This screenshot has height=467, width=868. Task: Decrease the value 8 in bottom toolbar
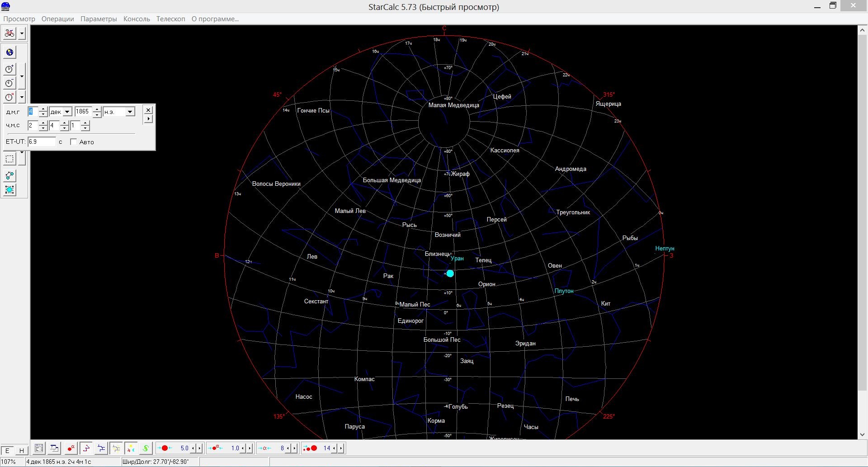tap(288, 448)
